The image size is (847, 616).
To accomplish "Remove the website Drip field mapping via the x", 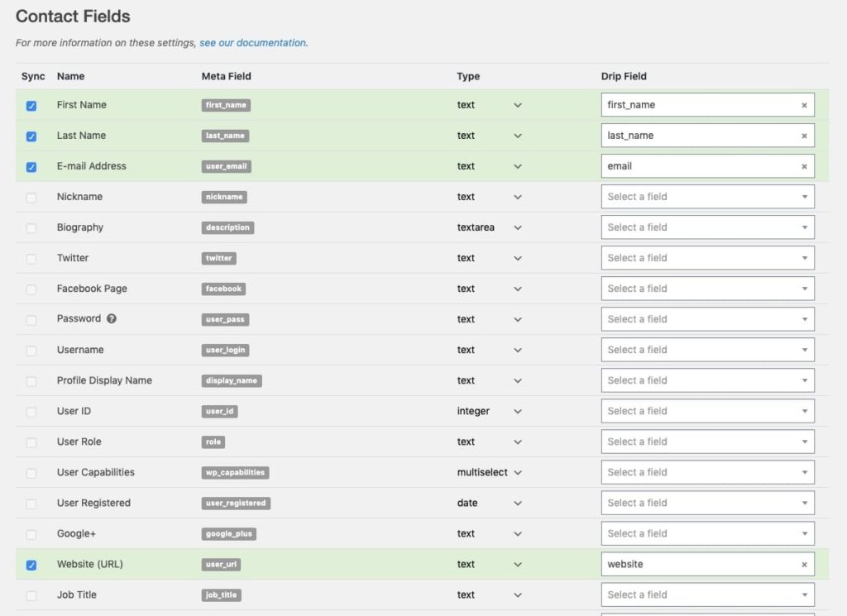I will 804,565.
